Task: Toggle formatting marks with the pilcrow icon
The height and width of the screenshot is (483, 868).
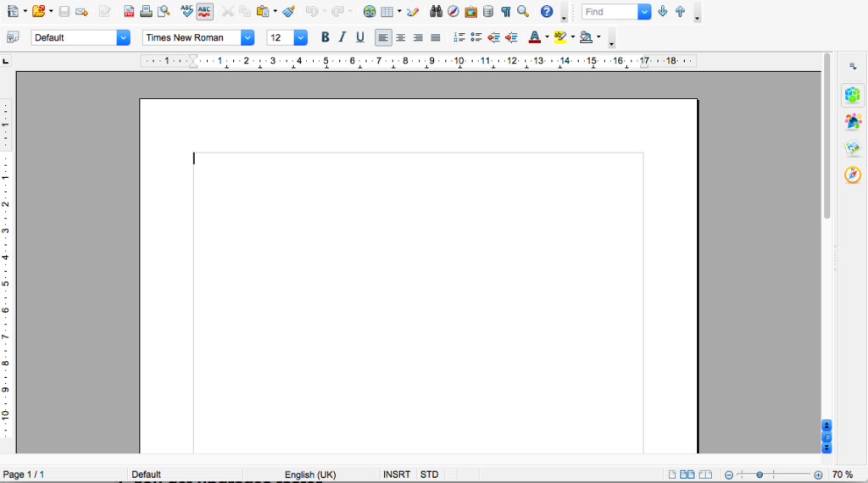Action: tap(505, 12)
